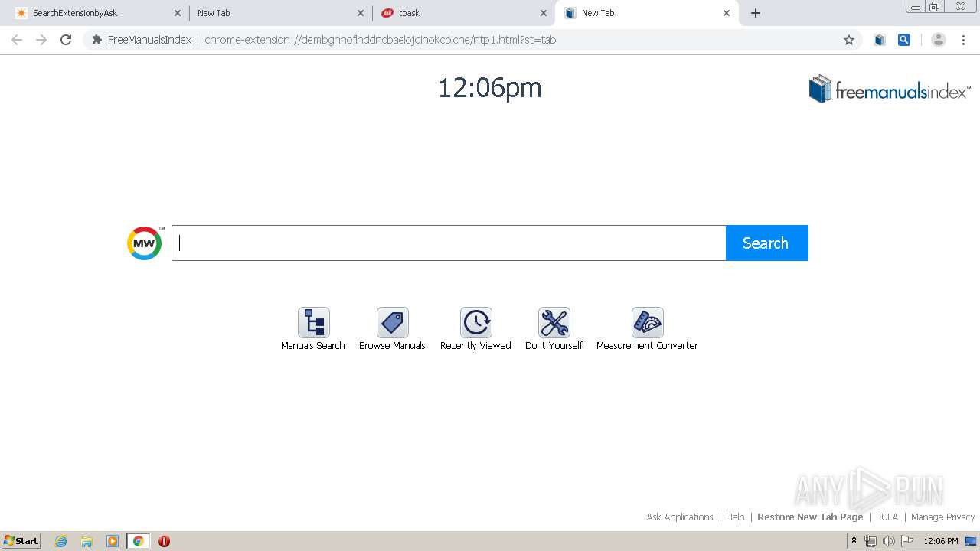Open the Browse Manuals tag icon
This screenshot has width=980, height=551.
(393, 322)
